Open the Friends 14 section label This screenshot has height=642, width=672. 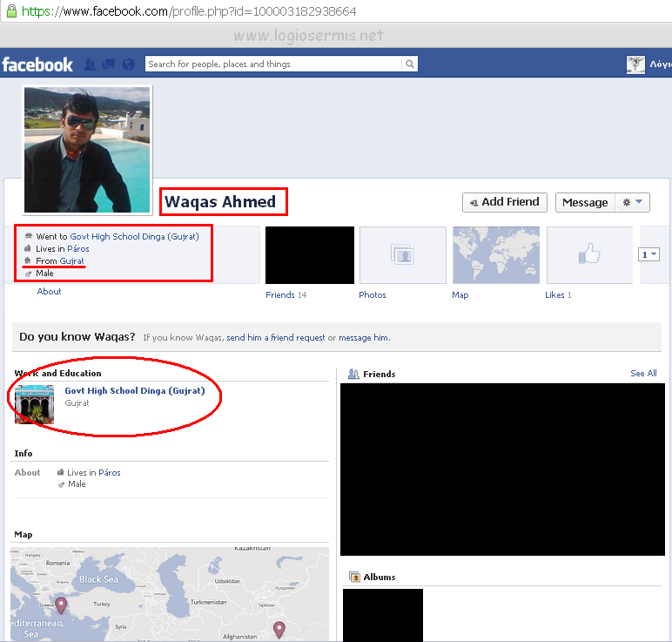click(x=286, y=295)
